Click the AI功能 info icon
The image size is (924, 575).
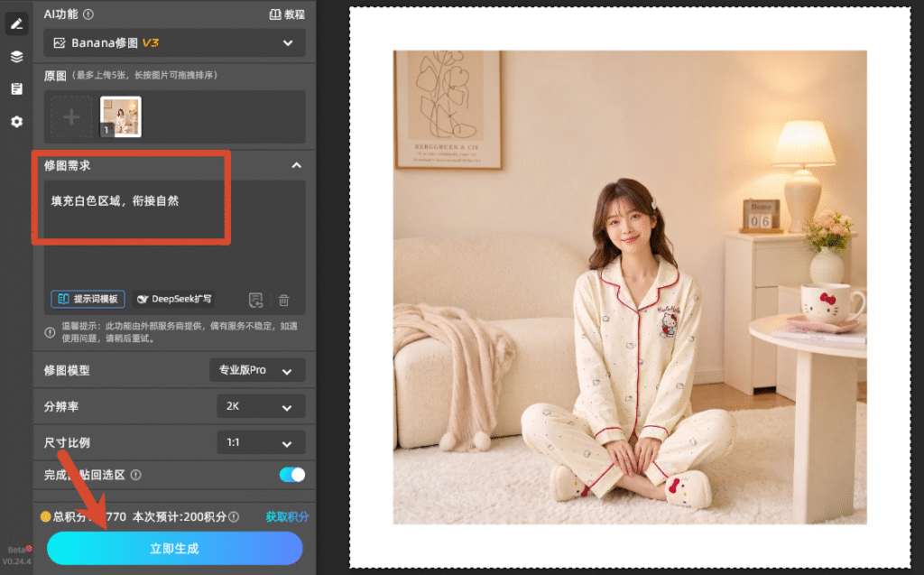88,14
